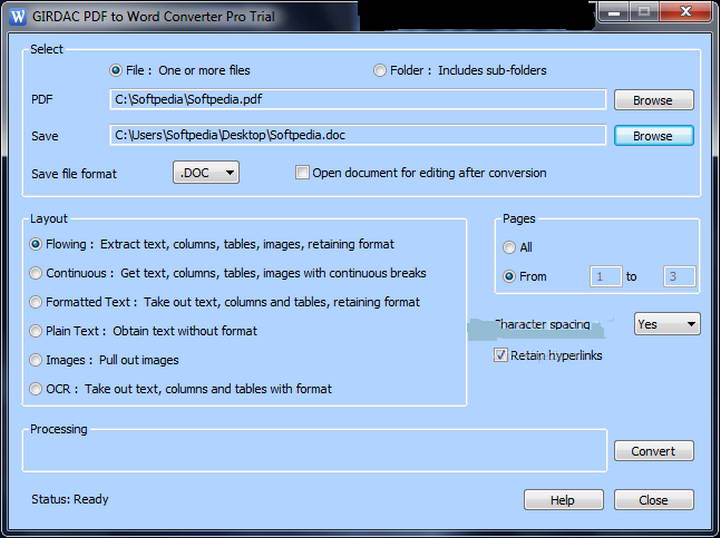Click the Character spacing label
This screenshot has height=538, width=720.
tap(543, 324)
